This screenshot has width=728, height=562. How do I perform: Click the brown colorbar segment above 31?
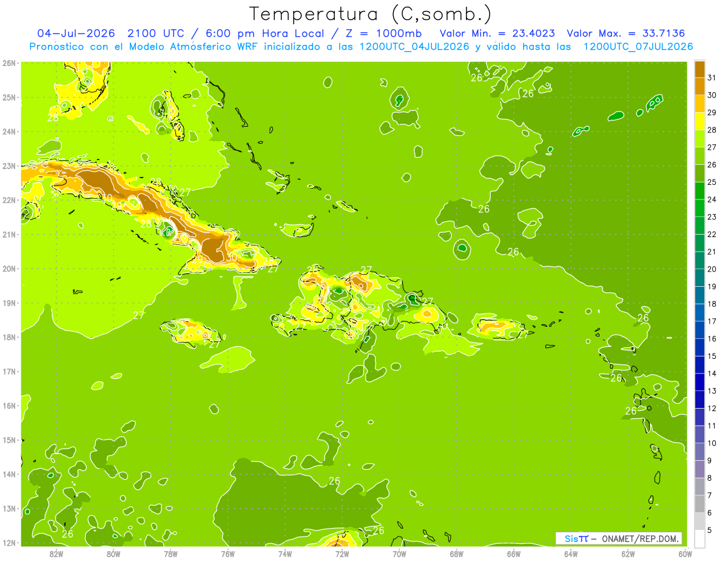point(699,69)
